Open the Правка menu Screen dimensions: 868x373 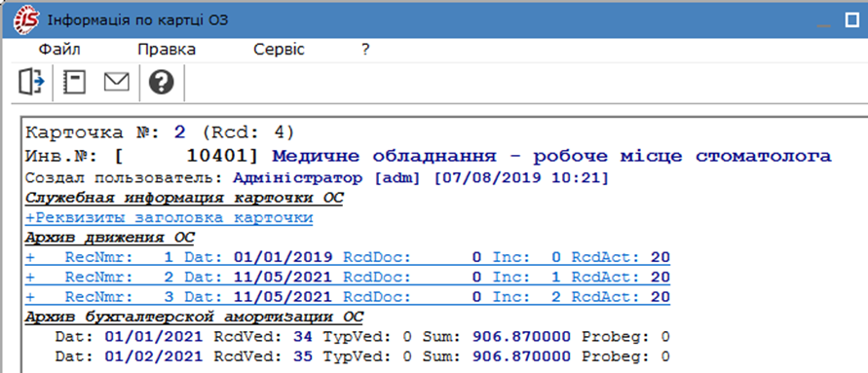coord(167,50)
